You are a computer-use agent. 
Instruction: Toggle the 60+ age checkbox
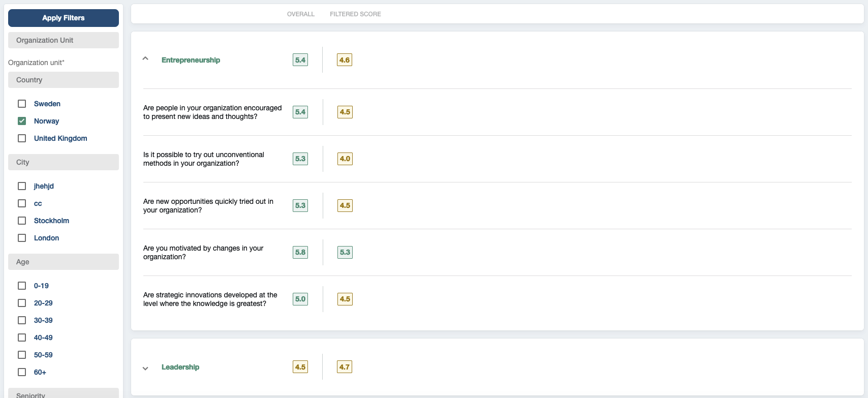point(22,372)
